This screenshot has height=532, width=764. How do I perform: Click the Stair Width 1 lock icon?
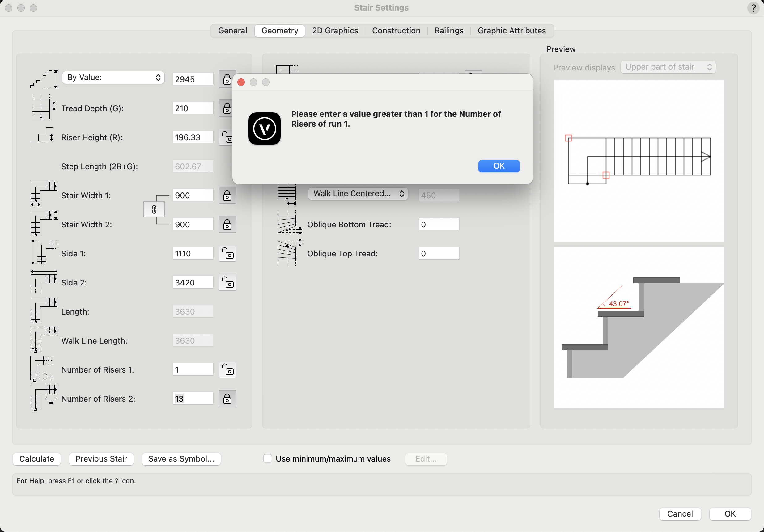pos(227,195)
